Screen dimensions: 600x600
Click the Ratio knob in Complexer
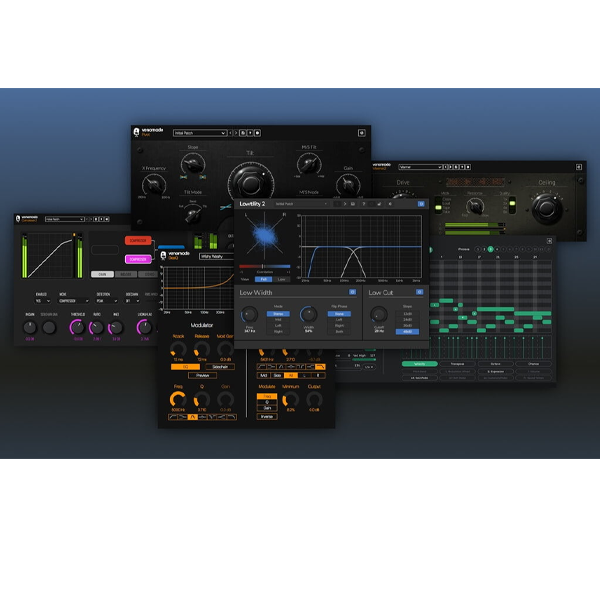96,327
